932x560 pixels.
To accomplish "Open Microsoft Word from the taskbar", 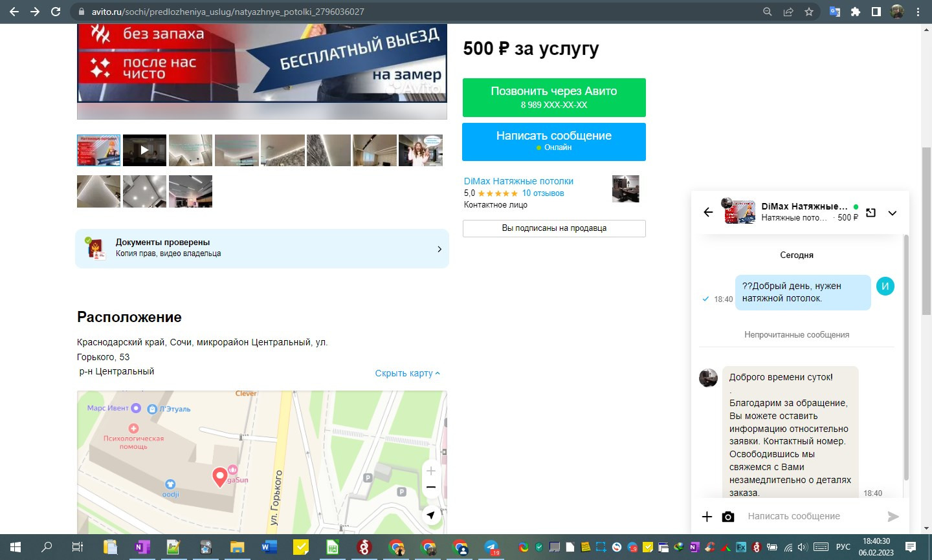I will (269, 547).
